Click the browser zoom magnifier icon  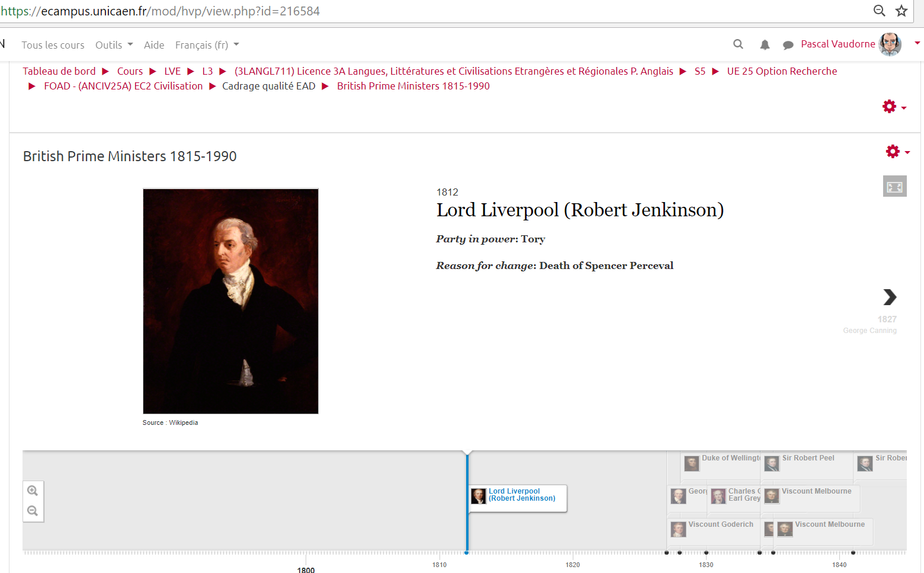[880, 11]
